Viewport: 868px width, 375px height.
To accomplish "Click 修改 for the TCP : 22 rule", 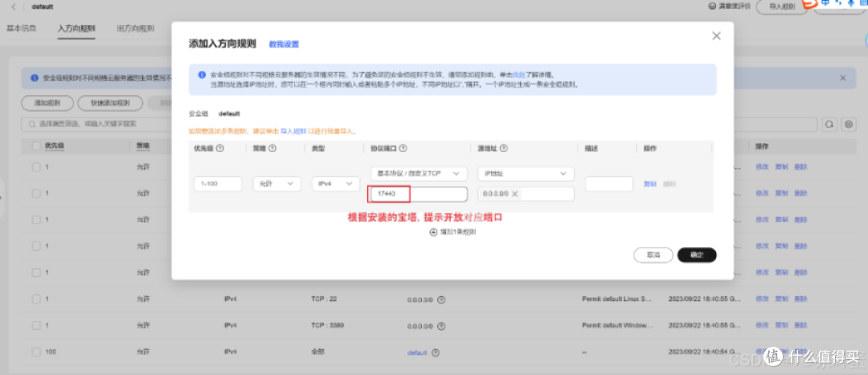I will [x=762, y=299].
